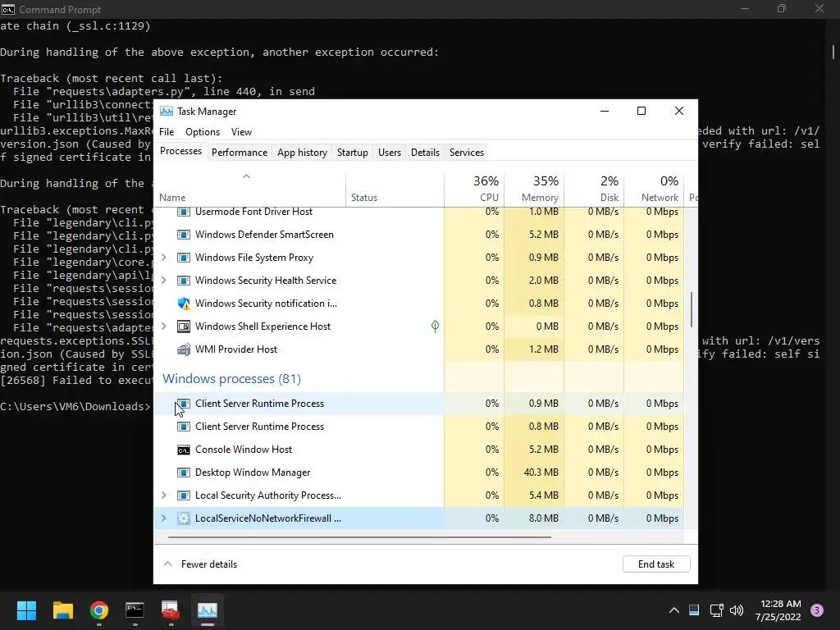Switch to the Users tab

click(x=390, y=153)
